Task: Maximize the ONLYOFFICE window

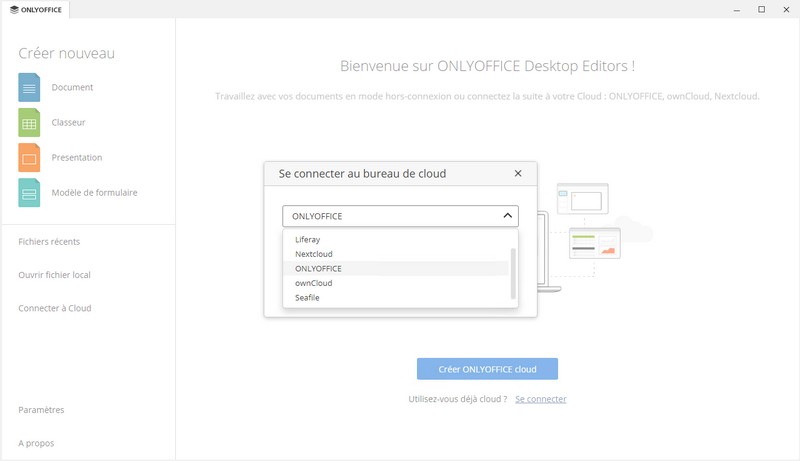Action: click(761, 10)
